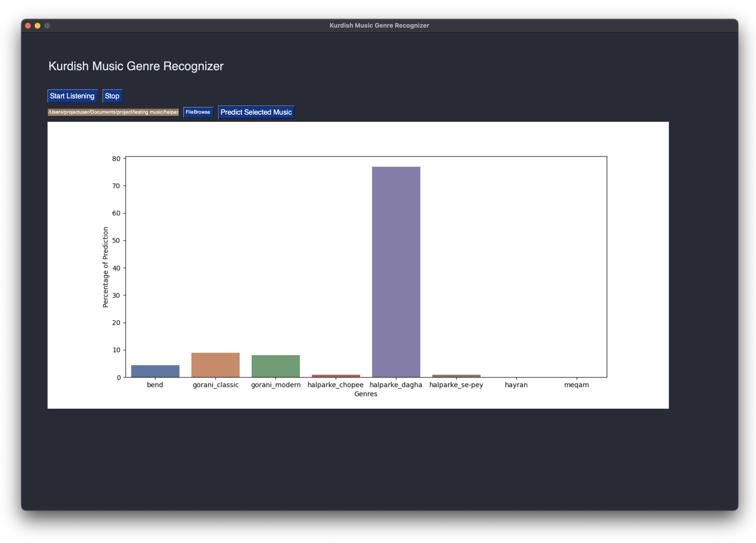
Task: Click the meqam axis label
Action: 576,385
